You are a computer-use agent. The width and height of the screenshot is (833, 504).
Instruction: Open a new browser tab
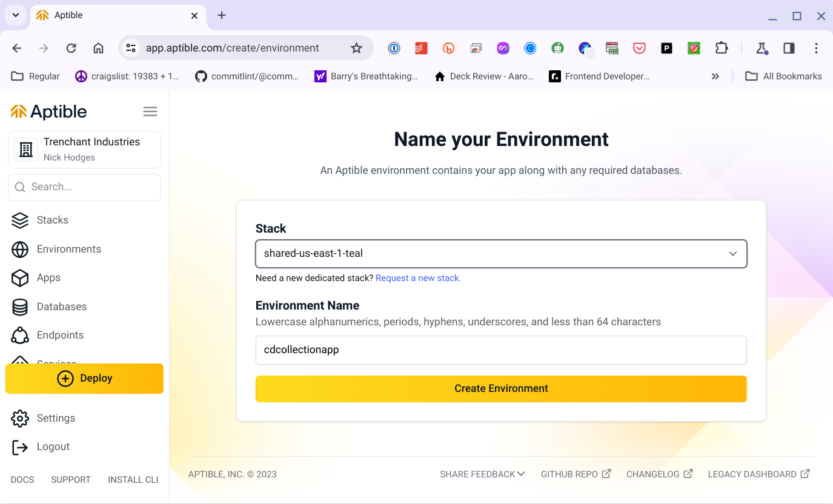222,15
